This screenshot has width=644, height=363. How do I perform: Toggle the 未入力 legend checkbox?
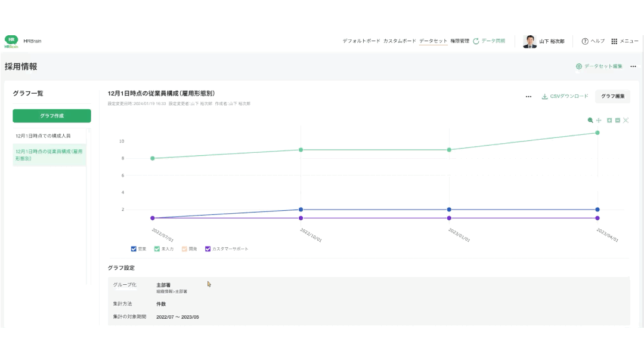157,249
